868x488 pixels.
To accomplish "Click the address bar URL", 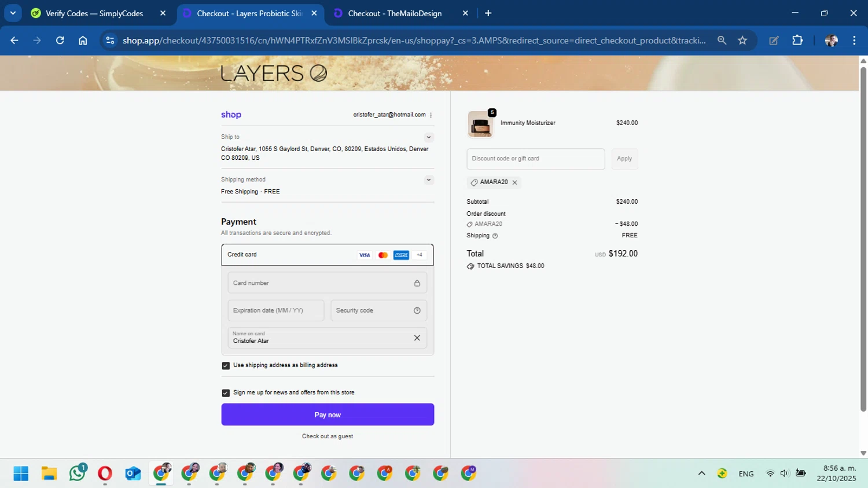I will pyautogui.click(x=414, y=41).
